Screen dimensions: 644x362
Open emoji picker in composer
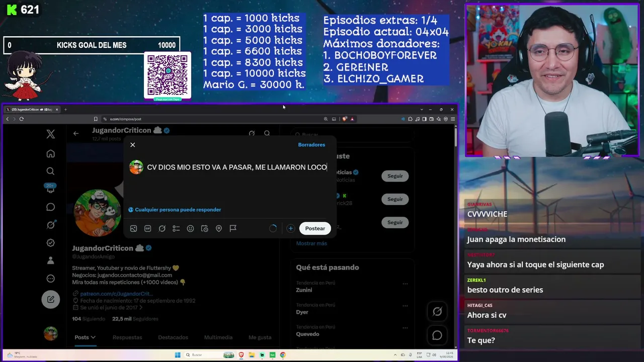coord(190,228)
